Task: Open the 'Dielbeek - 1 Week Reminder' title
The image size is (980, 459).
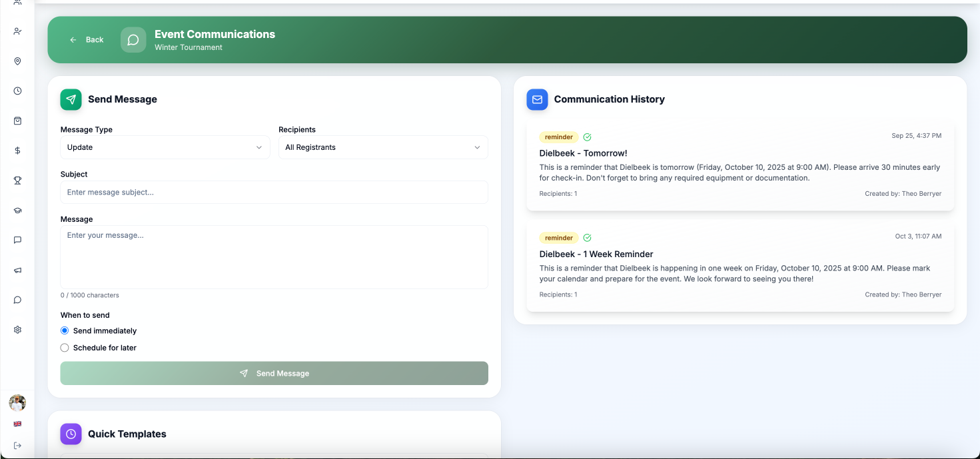Action: (596, 254)
